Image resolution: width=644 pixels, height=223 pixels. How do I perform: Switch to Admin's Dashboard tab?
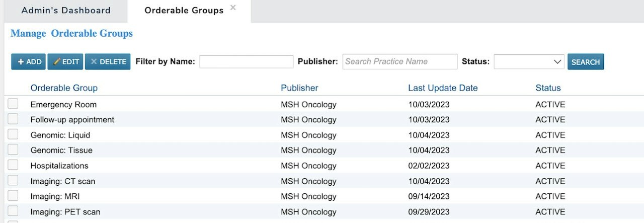click(66, 11)
